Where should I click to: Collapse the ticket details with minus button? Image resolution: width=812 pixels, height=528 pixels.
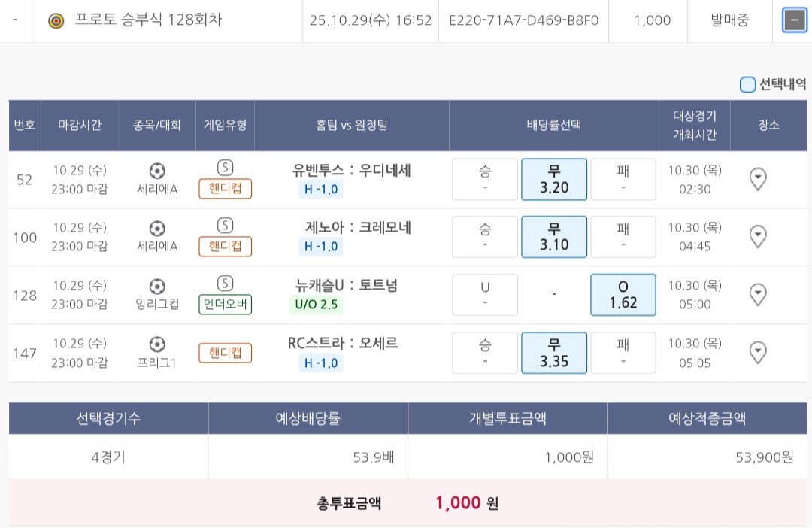[795, 20]
